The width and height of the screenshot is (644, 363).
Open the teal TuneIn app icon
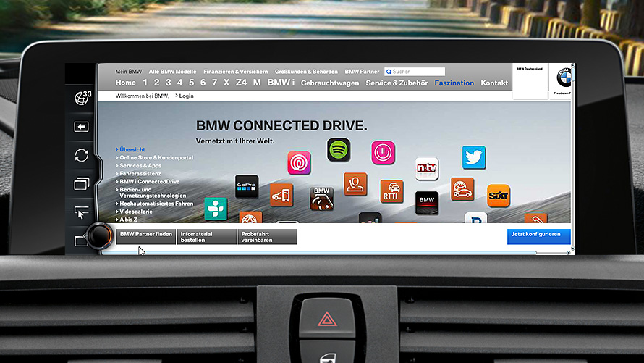tap(216, 209)
